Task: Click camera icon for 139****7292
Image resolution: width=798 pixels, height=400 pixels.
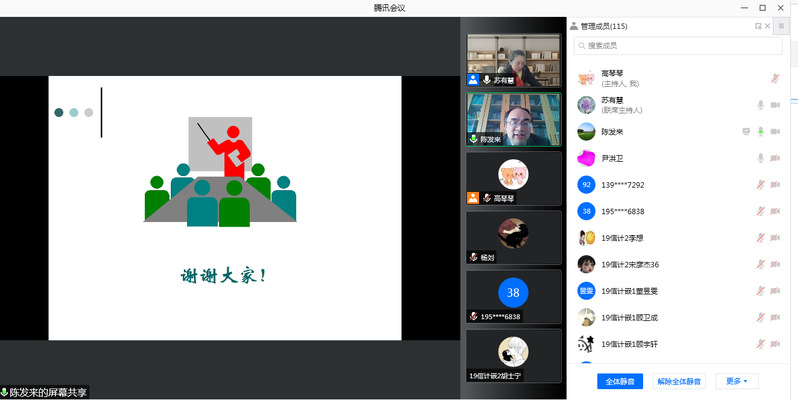Action: (x=775, y=185)
